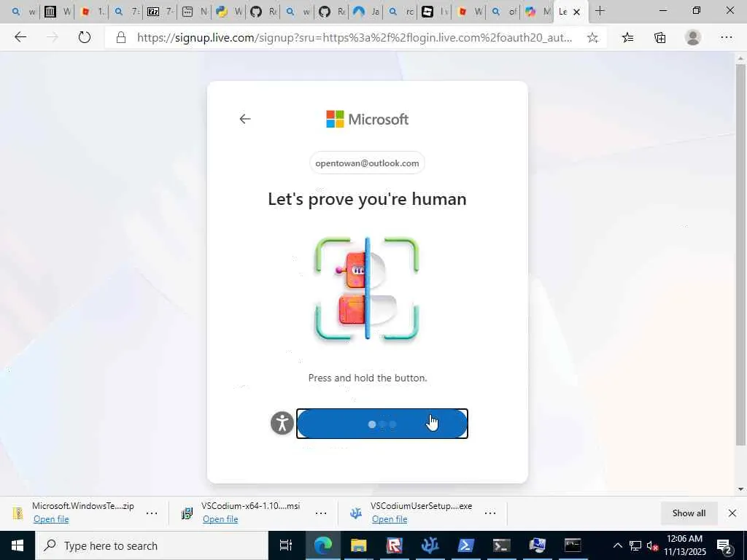Open options menu for Microsoft.WindowsTe...zip download
This screenshot has width=747, height=560.
click(152, 513)
